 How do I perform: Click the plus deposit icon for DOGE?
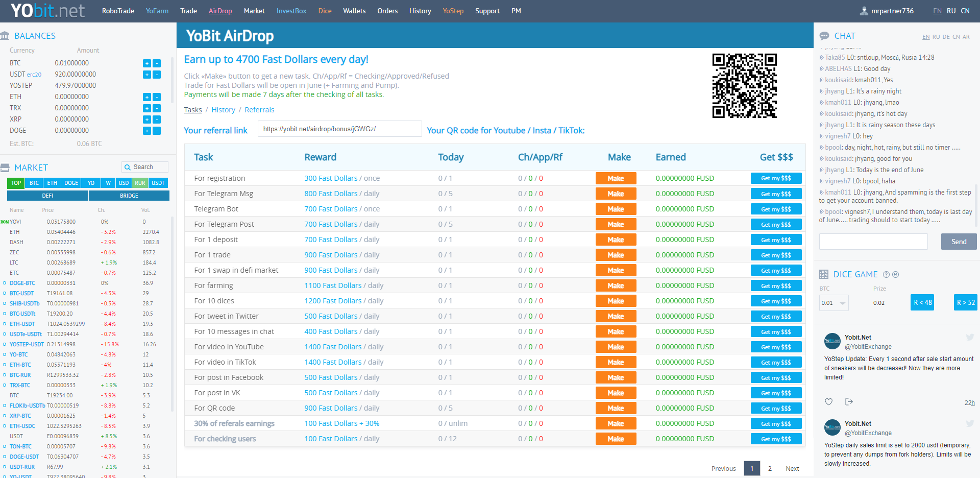click(146, 131)
